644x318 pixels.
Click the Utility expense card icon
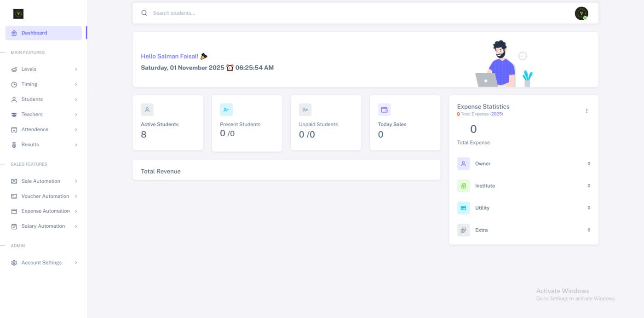pos(463,208)
